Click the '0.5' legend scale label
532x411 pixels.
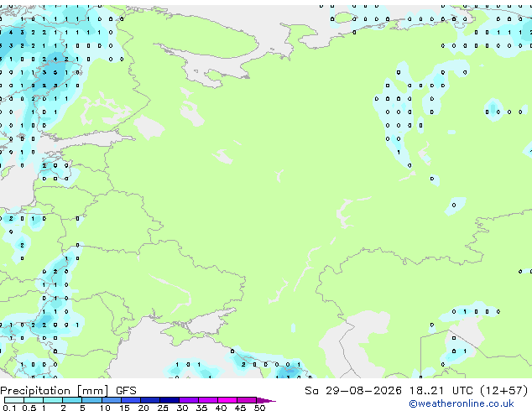29,408
